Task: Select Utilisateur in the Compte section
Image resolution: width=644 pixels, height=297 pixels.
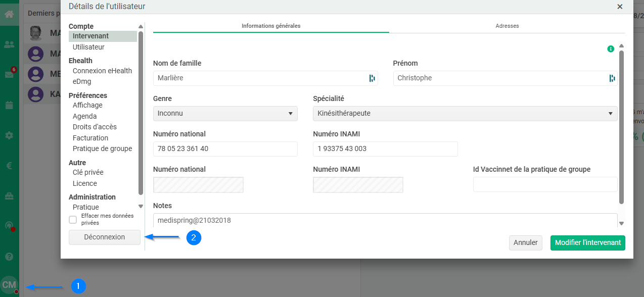Action: click(x=88, y=47)
